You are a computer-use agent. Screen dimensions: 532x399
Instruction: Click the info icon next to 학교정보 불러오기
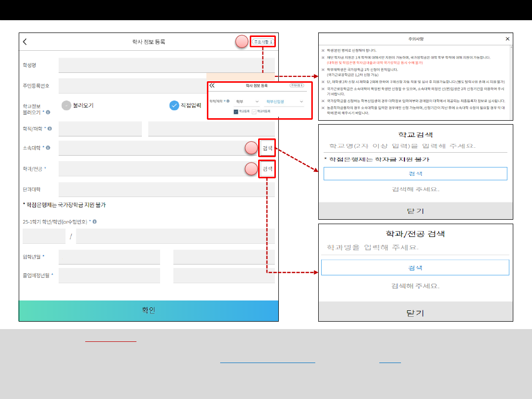(48, 113)
